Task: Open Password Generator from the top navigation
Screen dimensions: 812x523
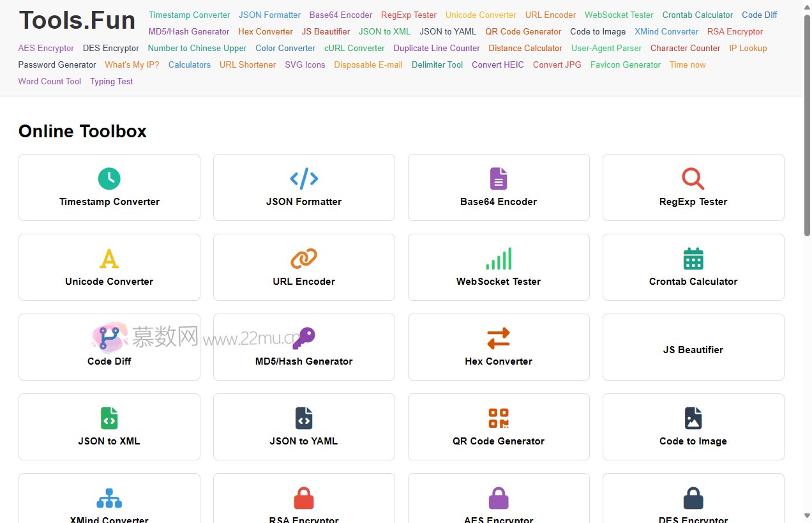Action: pos(57,64)
